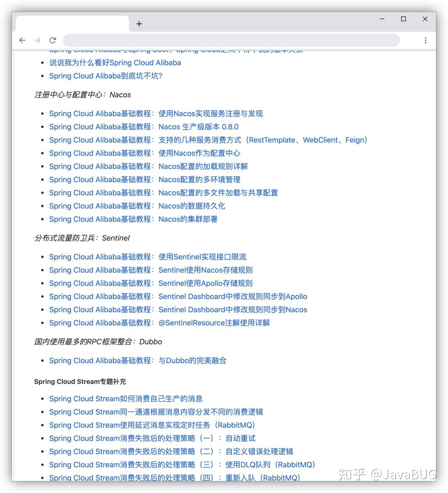Click the browser back arrow
The image size is (448, 493).
click(x=22, y=40)
